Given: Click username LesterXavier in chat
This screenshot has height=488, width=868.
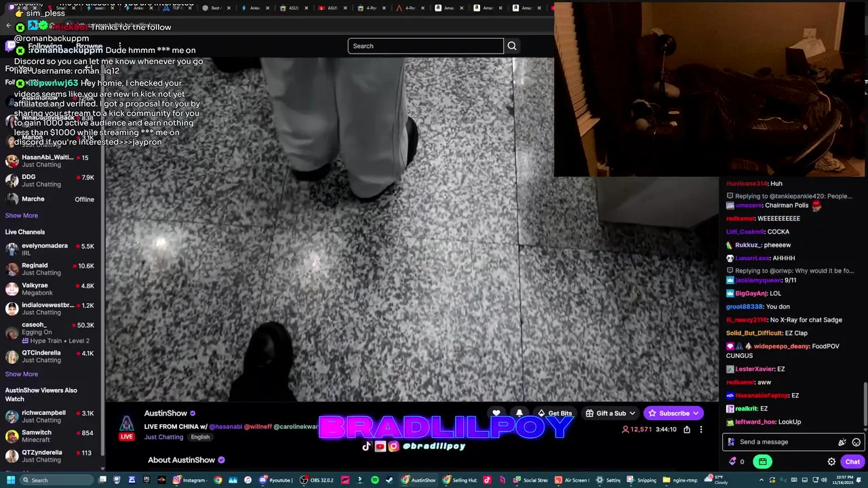Looking at the screenshot, I should [x=755, y=369].
